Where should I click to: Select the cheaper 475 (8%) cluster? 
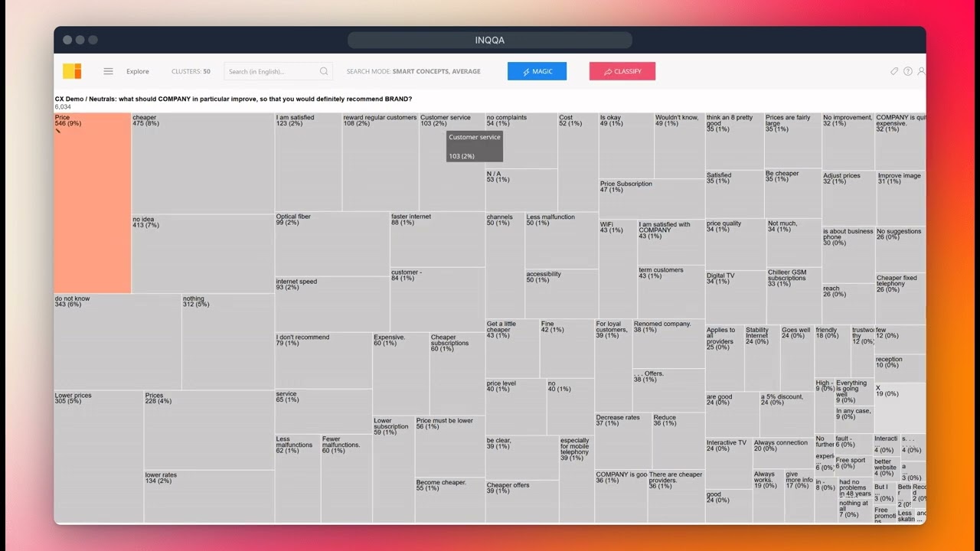click(203, 163)
